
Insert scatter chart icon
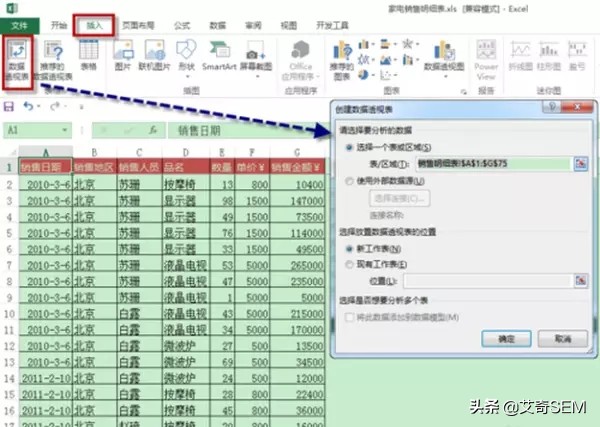(x=387, y=75)
